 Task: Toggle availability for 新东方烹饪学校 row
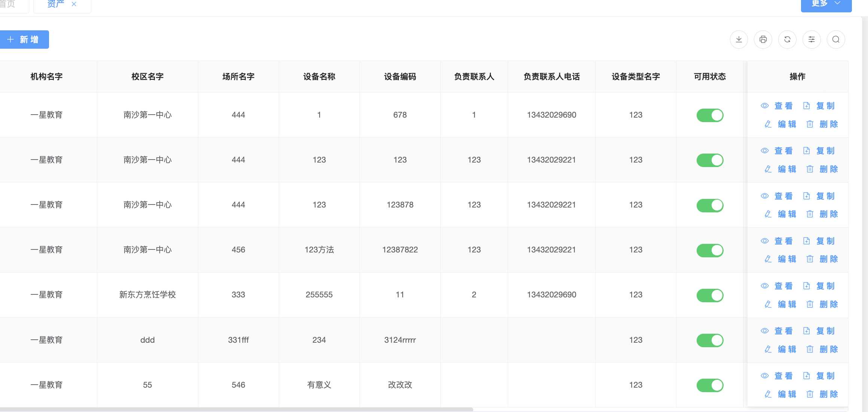(710, 295)
